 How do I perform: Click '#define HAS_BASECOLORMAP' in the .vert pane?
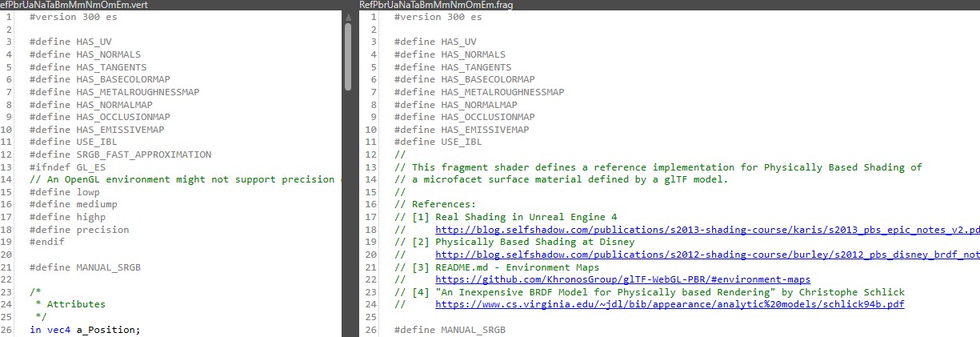click(x=100, y=80)
